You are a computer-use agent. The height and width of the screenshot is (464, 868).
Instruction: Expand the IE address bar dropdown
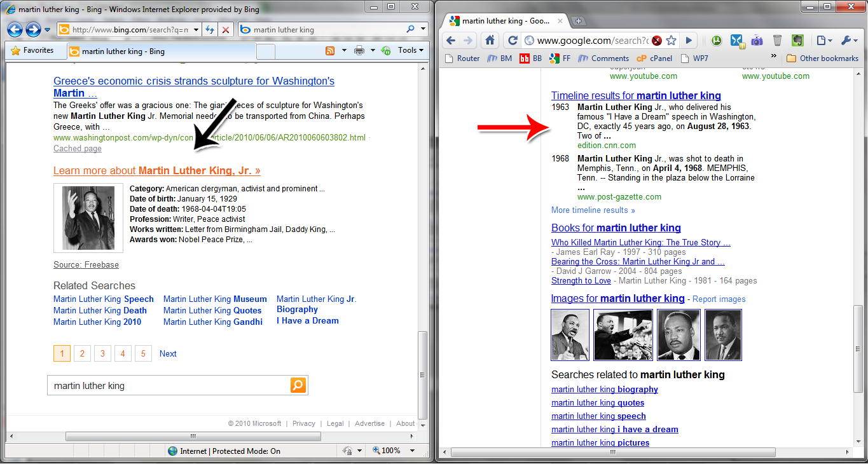[196, 30]
